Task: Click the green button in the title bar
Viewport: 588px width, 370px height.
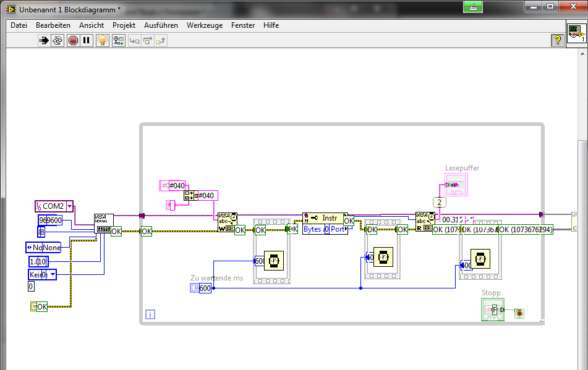Action: (473, 6)
